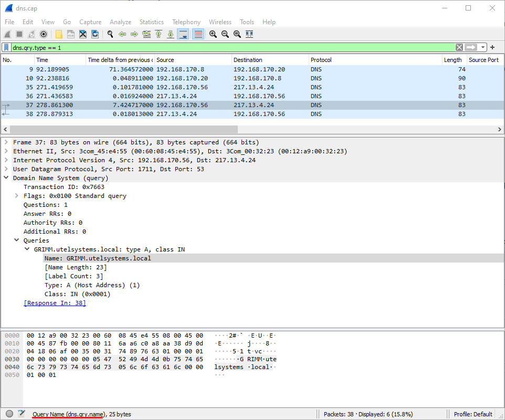Click the open capture file folder icon
Image resolution: width=505 pixels, height=420 pixels.
click(59, 34)
